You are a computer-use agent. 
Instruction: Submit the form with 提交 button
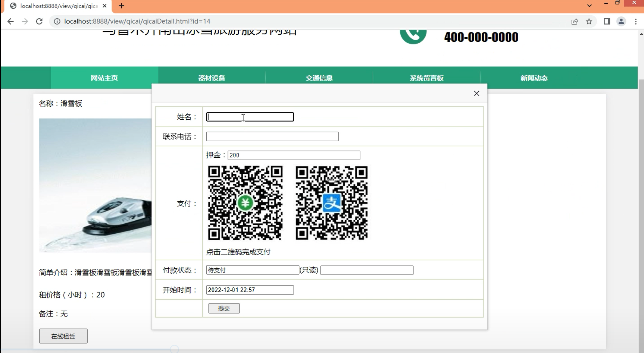224,308
